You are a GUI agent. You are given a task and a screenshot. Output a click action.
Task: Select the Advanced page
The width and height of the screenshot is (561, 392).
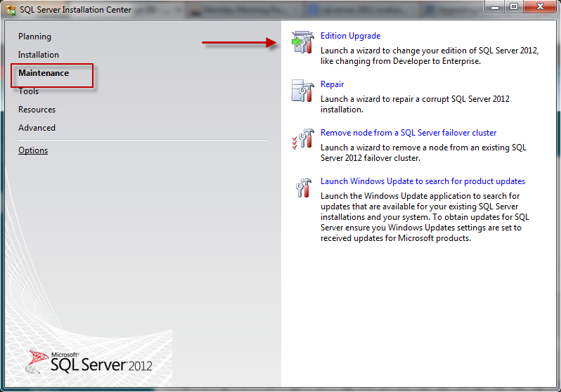point(37,128)
